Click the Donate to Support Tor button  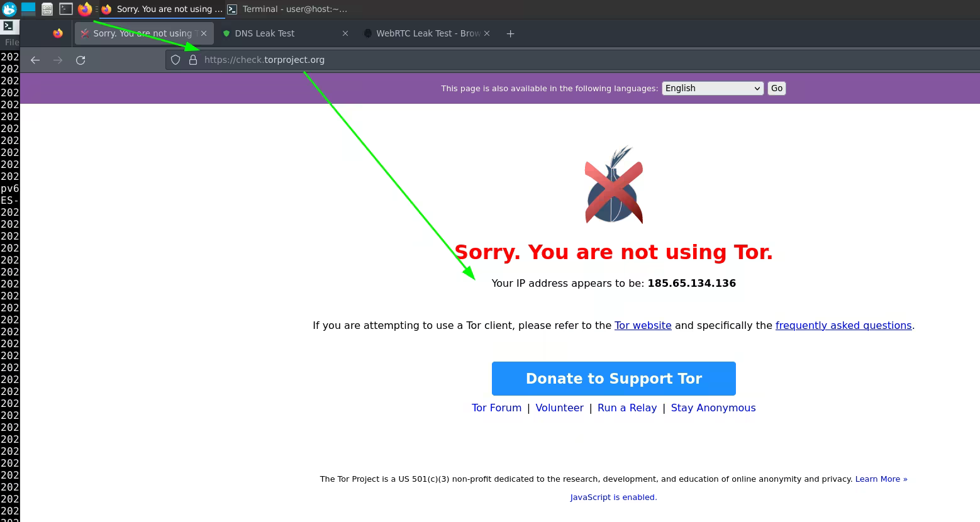click(x=613, y=379)
